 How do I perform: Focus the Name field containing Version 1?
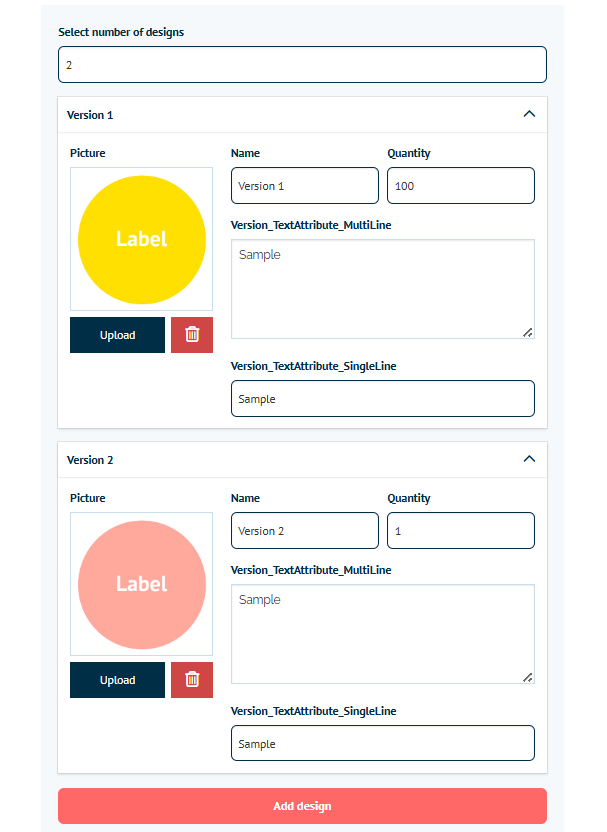(305, 186)
